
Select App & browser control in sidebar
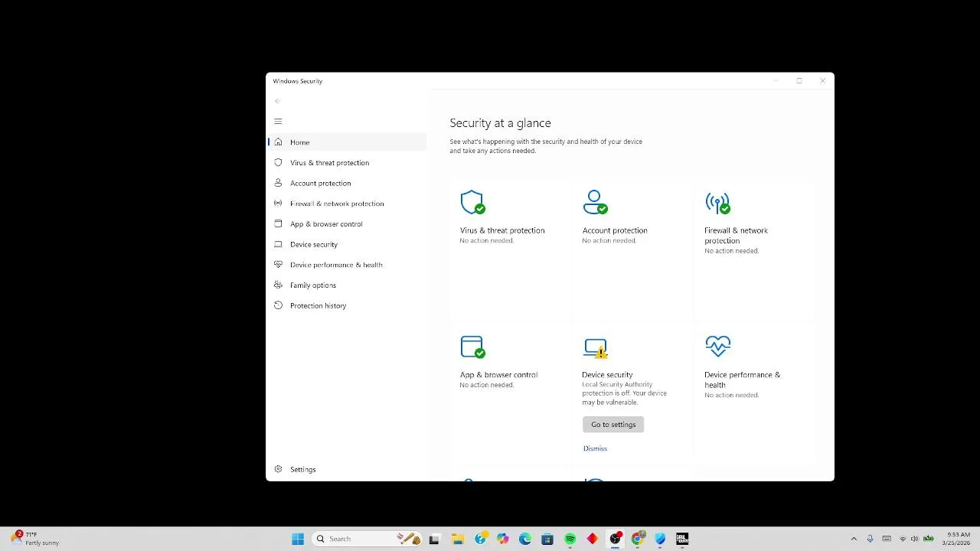[x=326, y=224]
